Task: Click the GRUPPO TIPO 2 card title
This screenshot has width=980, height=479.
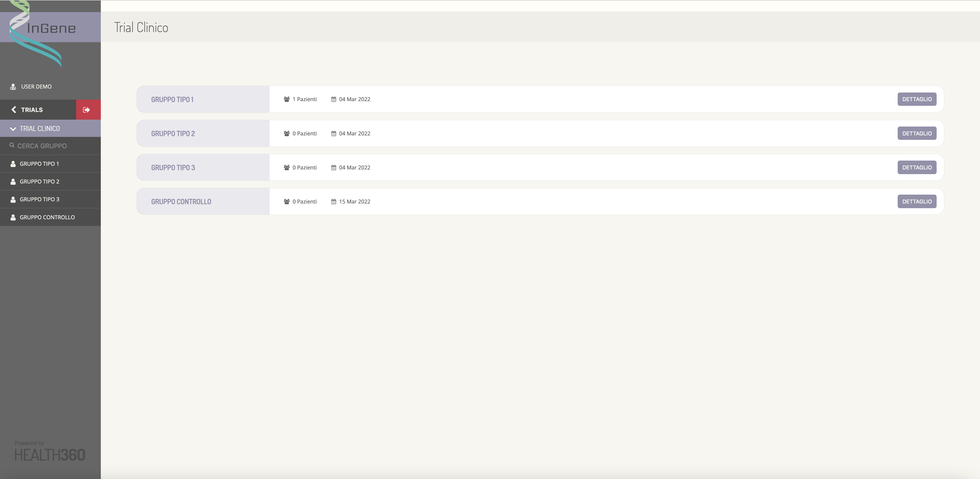Action: tap(173, 134)
